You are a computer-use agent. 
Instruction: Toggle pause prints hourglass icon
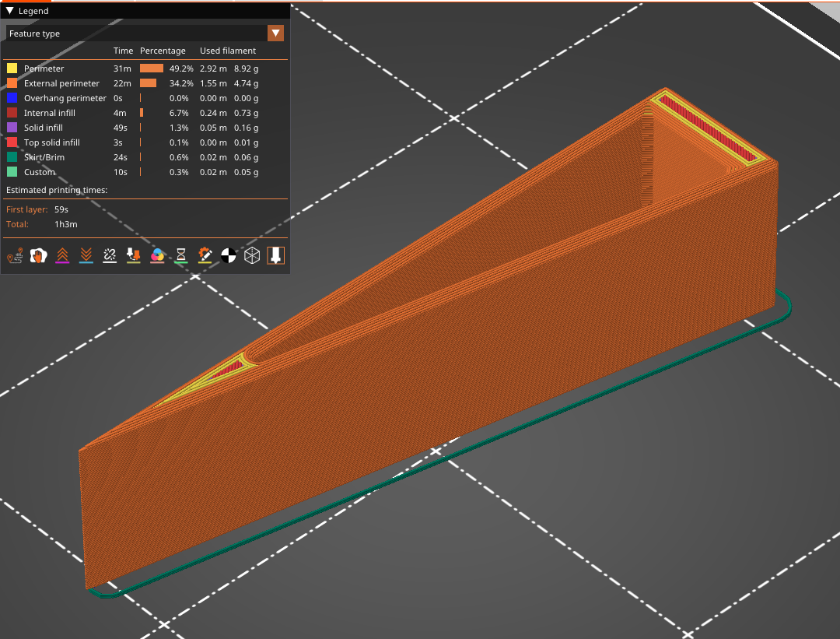181,256
